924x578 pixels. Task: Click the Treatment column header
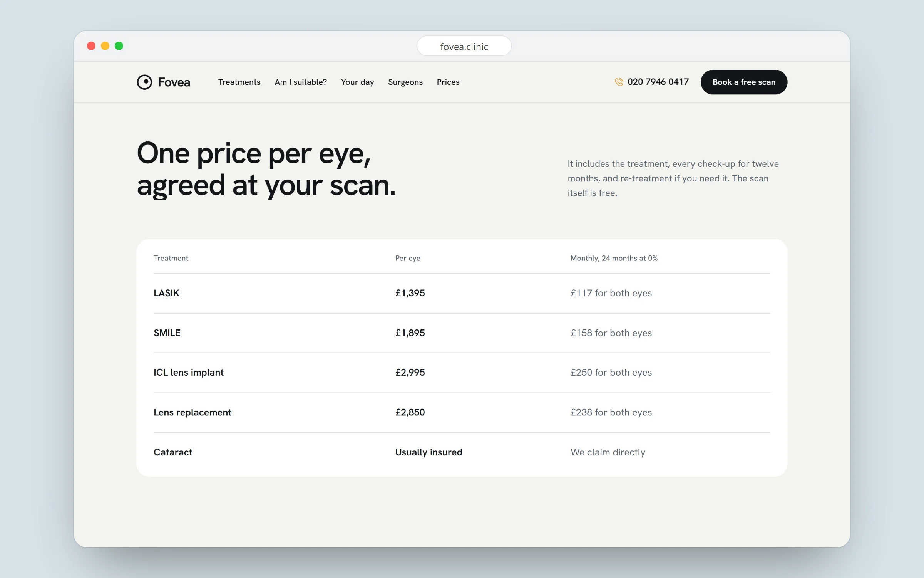click(x=171, y=258)
